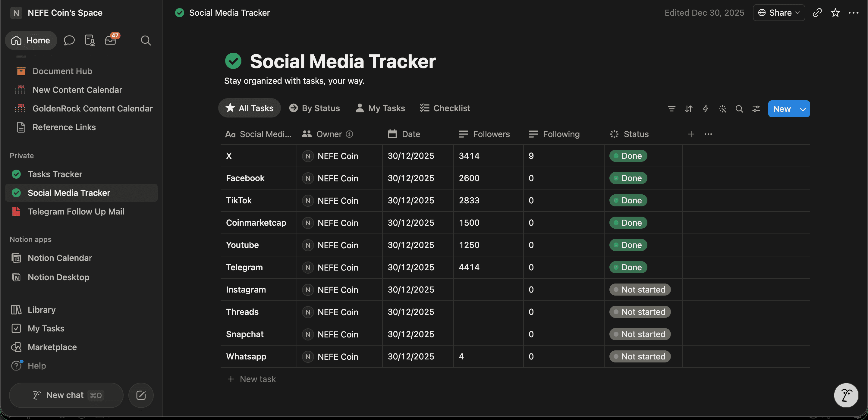Viewport: 868px width, 420px height.
Task: Open the Status column header menu
Action: coord(629,134)
